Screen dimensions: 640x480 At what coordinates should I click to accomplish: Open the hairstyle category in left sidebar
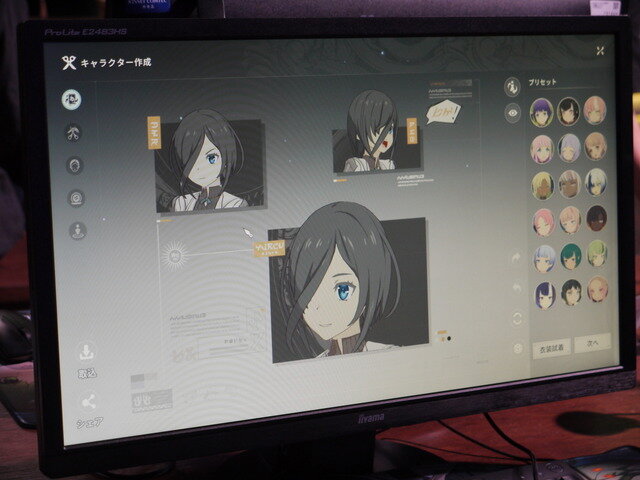pyautogui.click(x=73, y=133)
